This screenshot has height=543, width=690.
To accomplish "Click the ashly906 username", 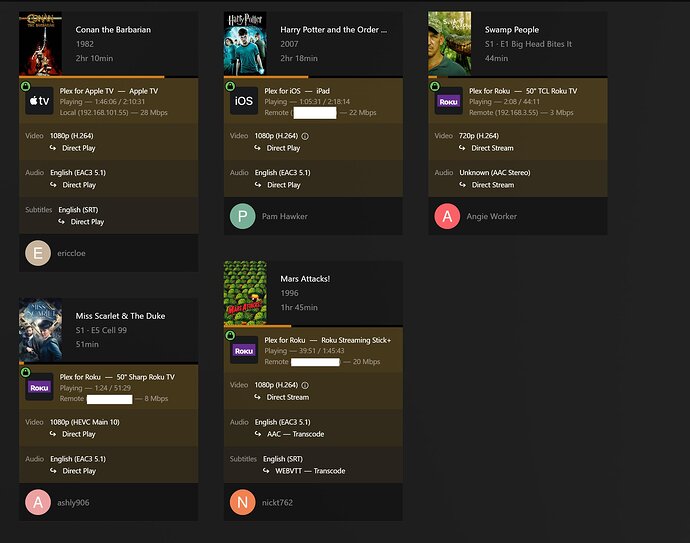I will pos(73,503).
